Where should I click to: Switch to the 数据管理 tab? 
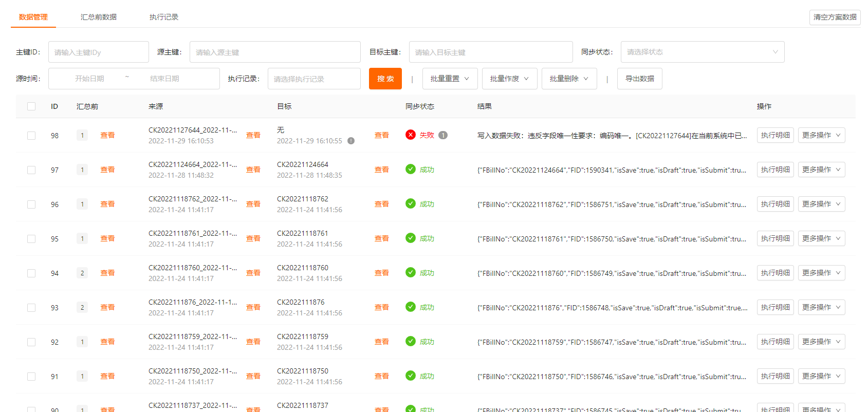click(x=33, y=17)
